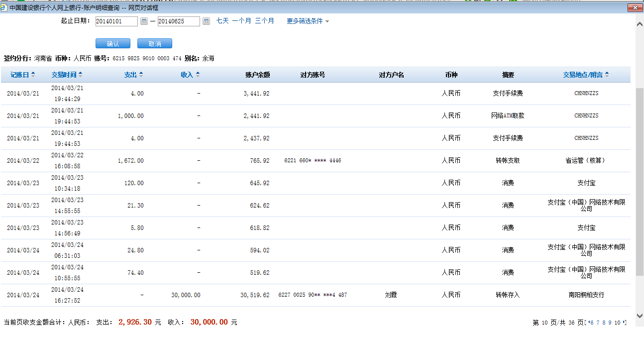
Task: Select the 三个月 date range shortcut
Action: click(264, 21)
